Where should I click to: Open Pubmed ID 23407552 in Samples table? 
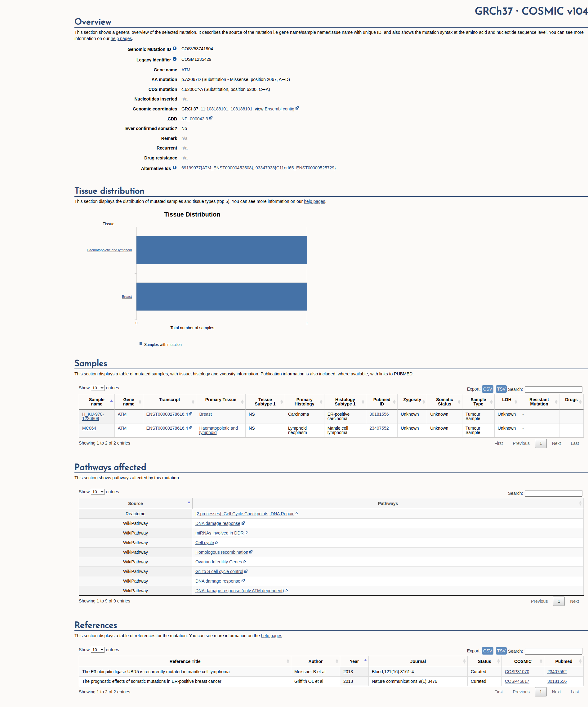(379, 428)
